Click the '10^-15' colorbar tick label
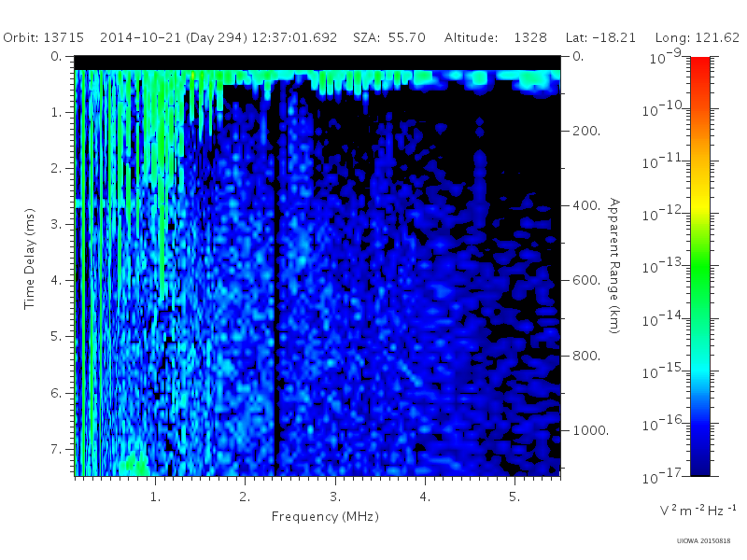 click(662, 371)
